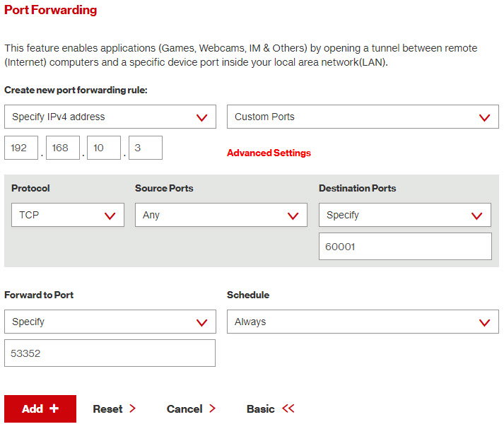Viewport: 504px width, 429px height.
Task: Open the Forward to Port Specify dropdown
Action: [x=110, y=322]
